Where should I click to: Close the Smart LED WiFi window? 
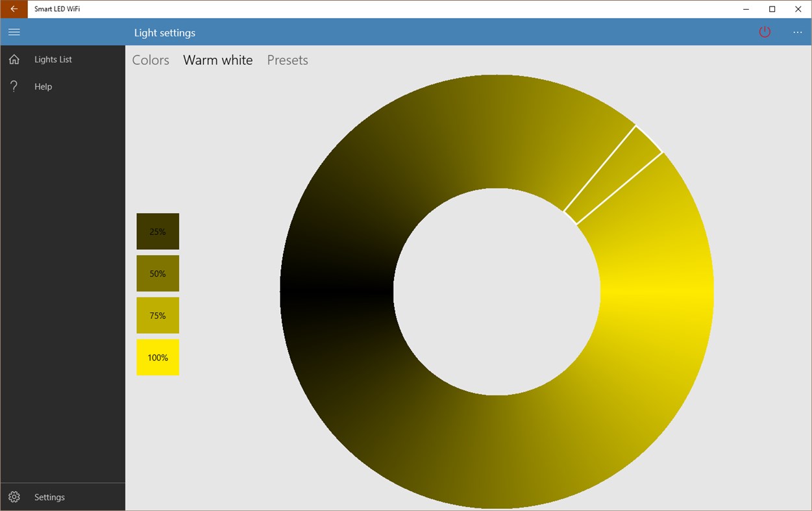click(798, 9)
